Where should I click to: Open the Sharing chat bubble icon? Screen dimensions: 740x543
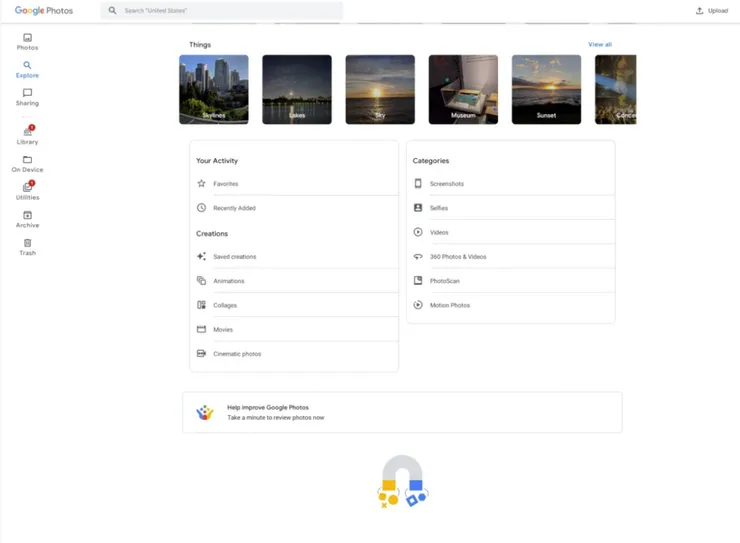point(27,93)
